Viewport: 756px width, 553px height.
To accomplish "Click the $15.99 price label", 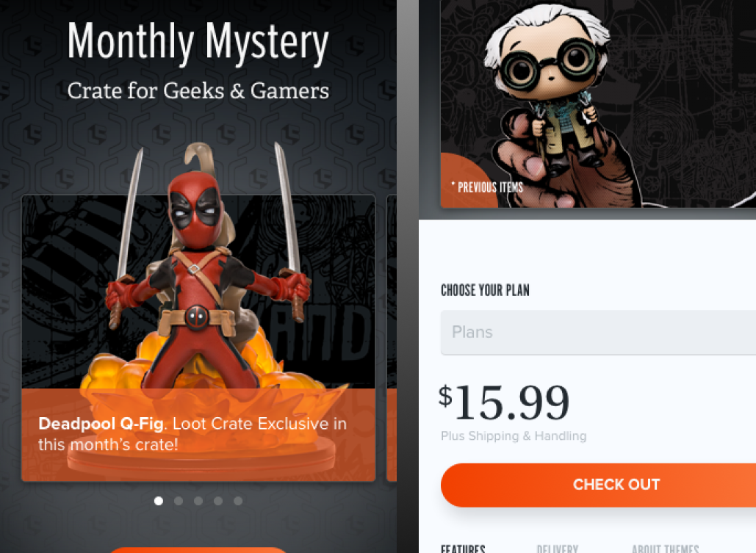I will point(504,402).
